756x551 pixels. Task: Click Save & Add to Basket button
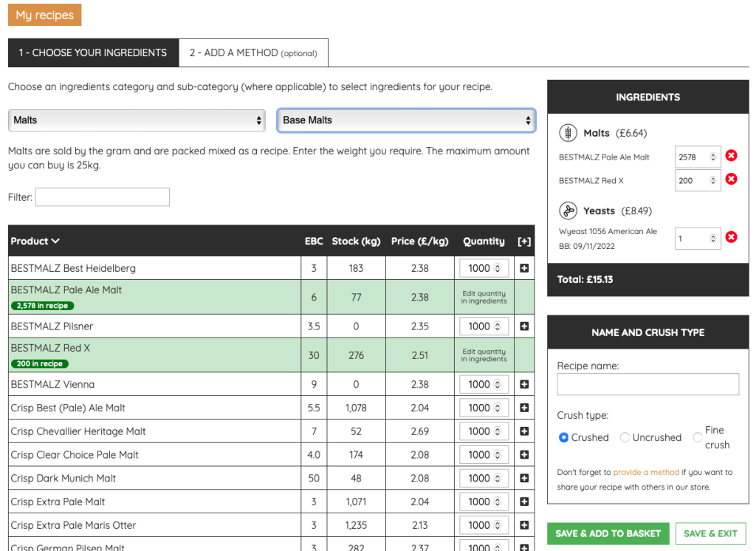point(608,533)
